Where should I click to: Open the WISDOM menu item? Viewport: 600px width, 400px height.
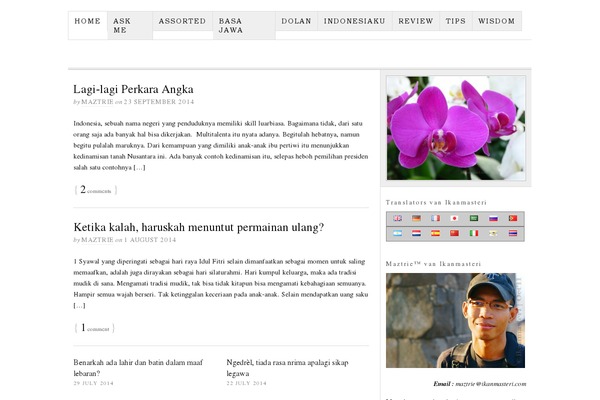pyautogui.click(x=497, y=21)
